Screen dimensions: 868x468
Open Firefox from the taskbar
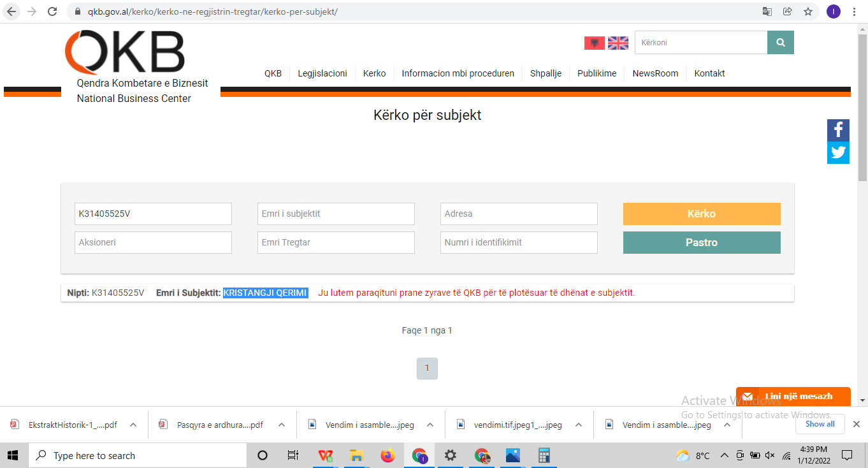(x=387, y=455)
